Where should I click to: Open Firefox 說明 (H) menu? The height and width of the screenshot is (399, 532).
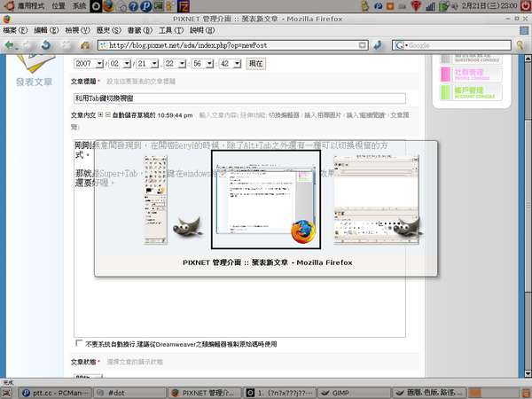tap(202, 30)
